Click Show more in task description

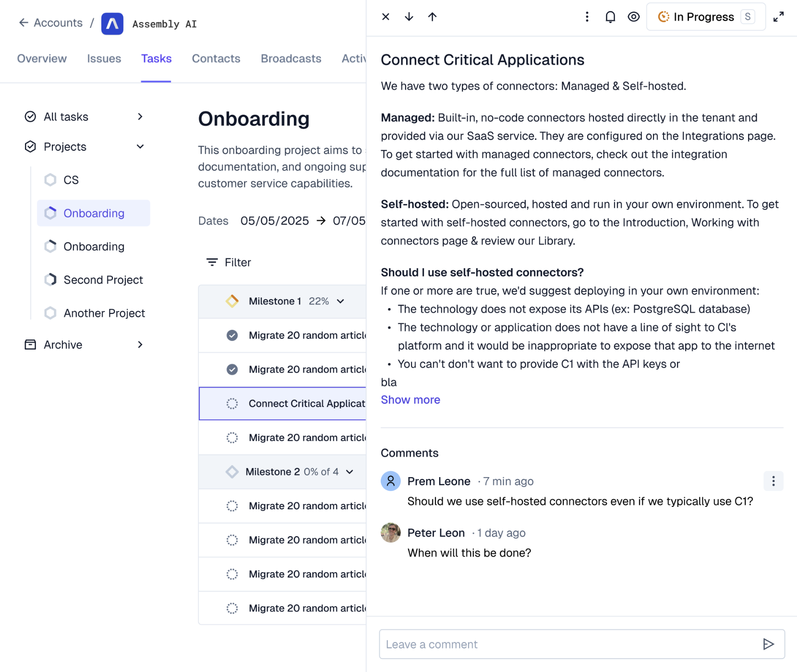pyautogui.click(x=411, y=400)
